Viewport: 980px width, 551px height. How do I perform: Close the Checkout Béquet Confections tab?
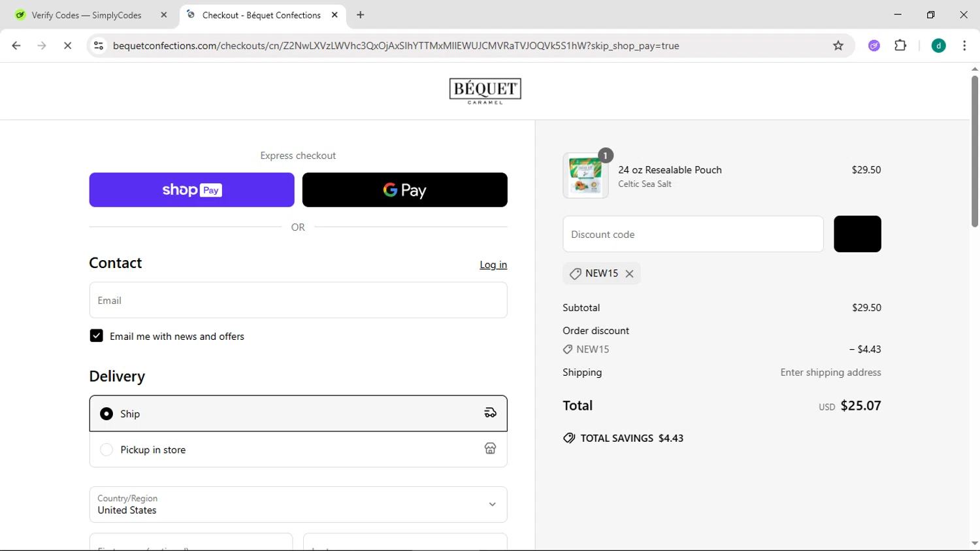point(335,15)
